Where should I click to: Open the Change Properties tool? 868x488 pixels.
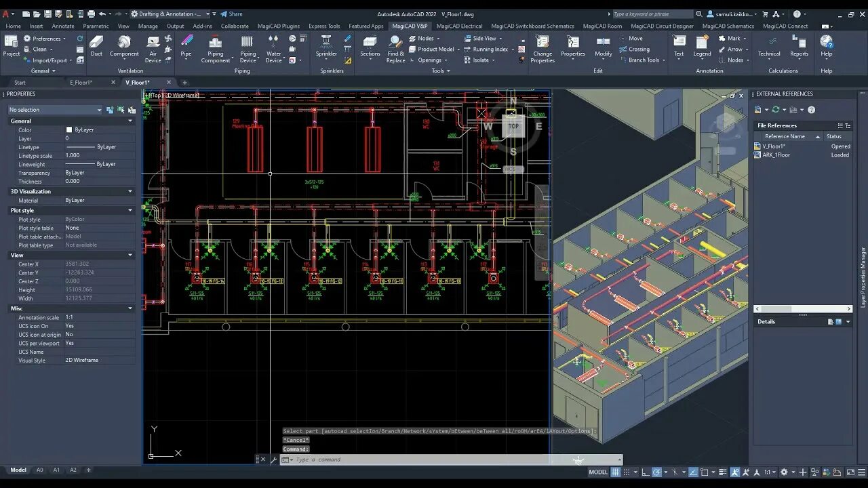[542, 49]
